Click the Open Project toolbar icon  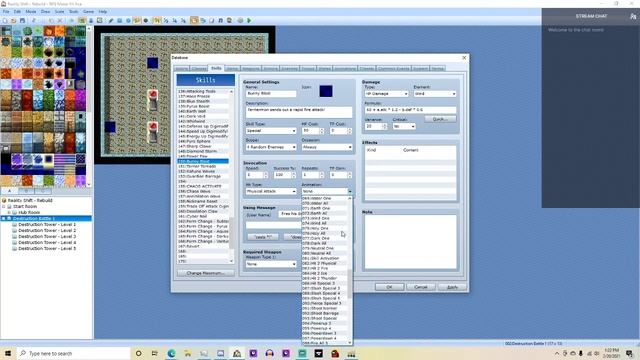click(13, 20)
